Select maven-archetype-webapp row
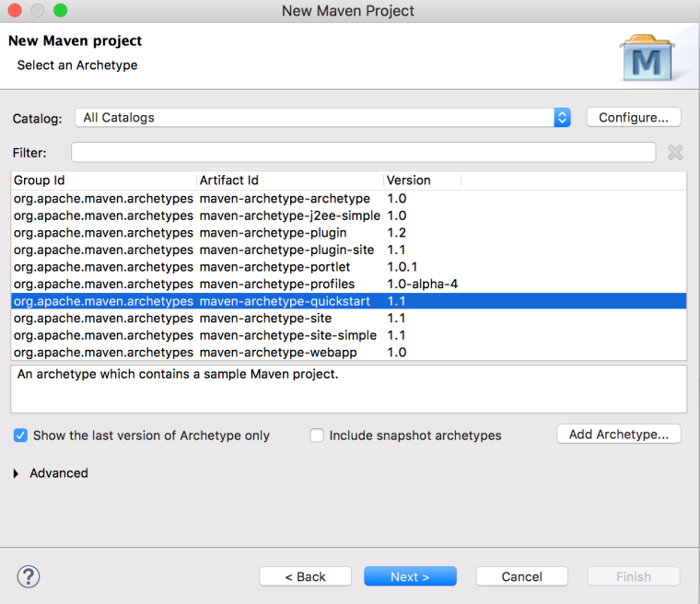 [349, 353]
